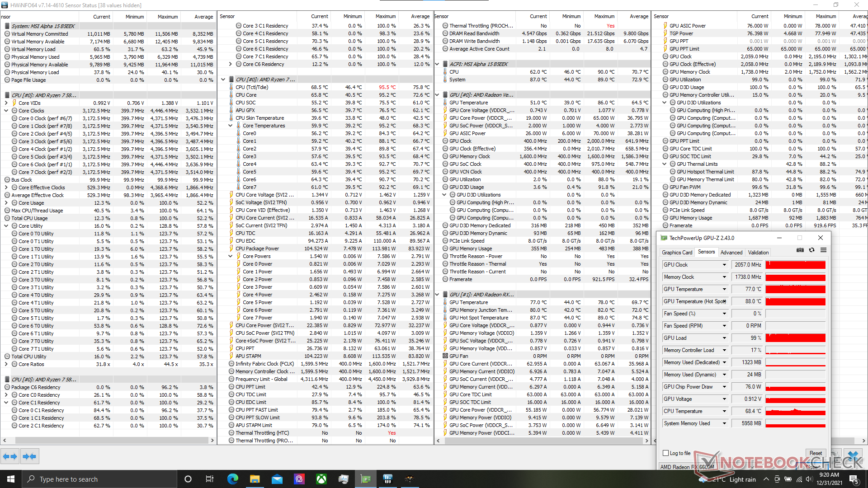Click GPU-Z refresh sensors icon

pyautogui.click(x=811, y=250)
